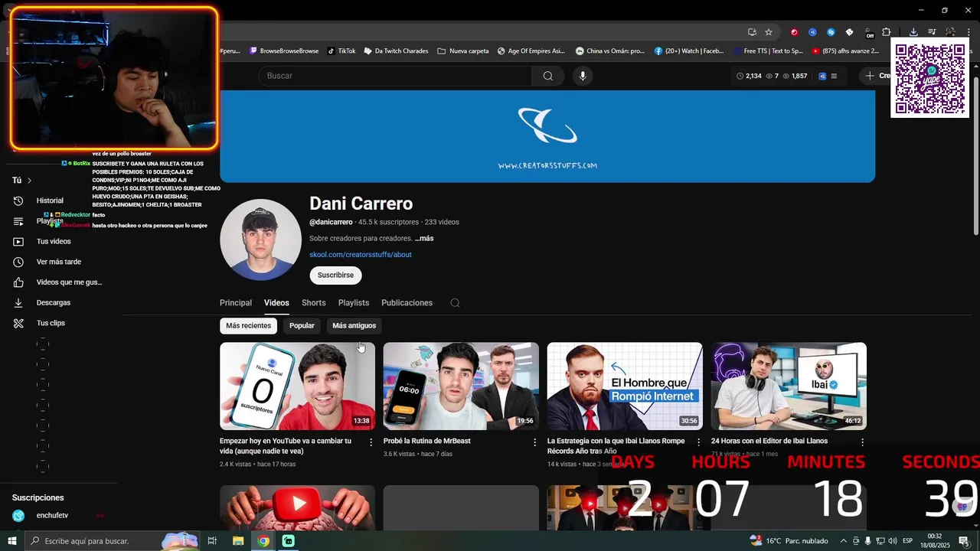Screen dimensions: 980x551
Task: Filter by Más recientes chip
Action: click(248, 326)
